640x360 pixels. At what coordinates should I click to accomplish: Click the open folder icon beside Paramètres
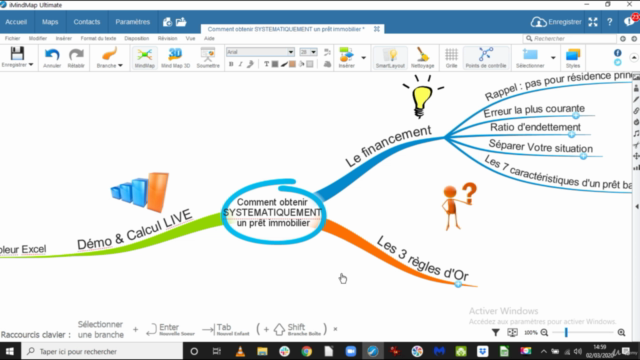[181, 22]
